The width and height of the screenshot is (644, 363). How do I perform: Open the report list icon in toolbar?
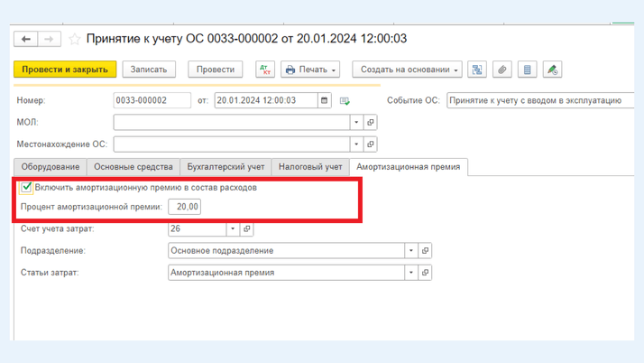(x=528, y=70)
